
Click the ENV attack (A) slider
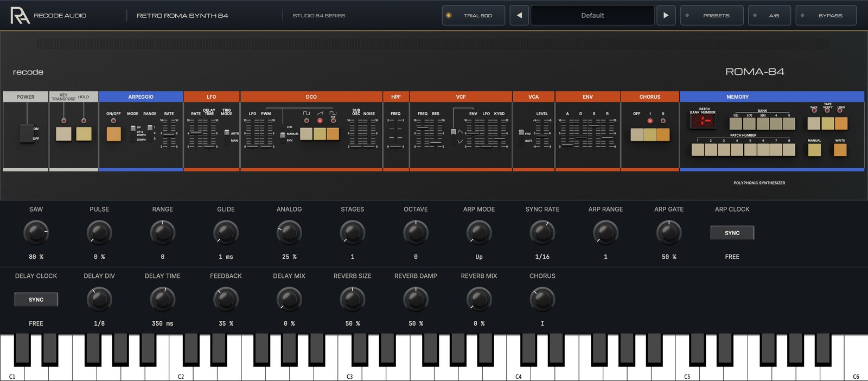coord(567,133)
